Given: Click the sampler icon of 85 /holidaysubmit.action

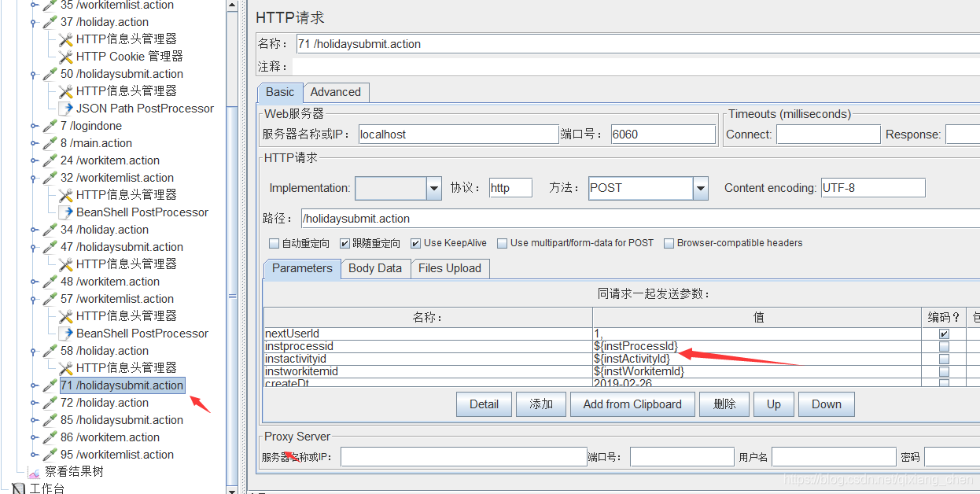Looking at the screenshot, I should [x=50, y=420].
